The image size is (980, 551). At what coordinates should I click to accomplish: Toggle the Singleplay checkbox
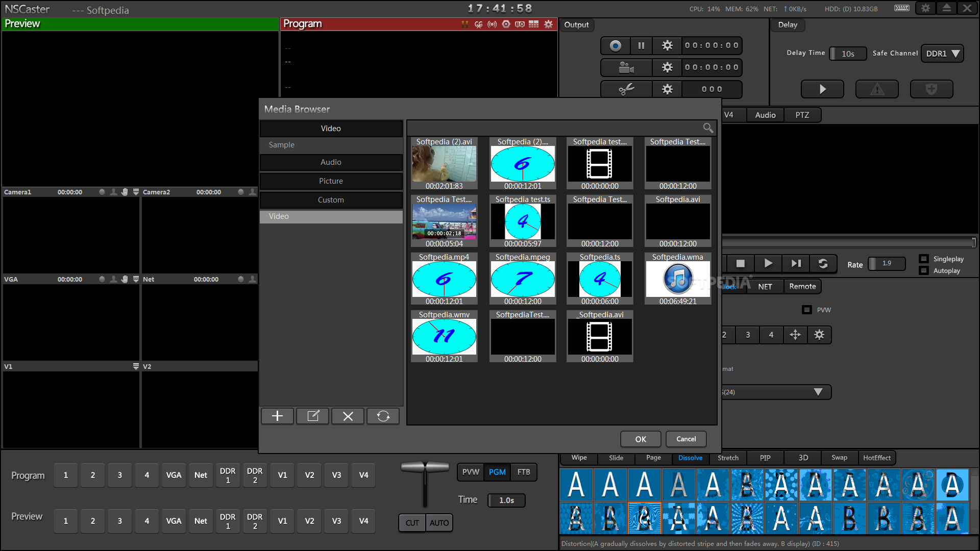(924, 259)
